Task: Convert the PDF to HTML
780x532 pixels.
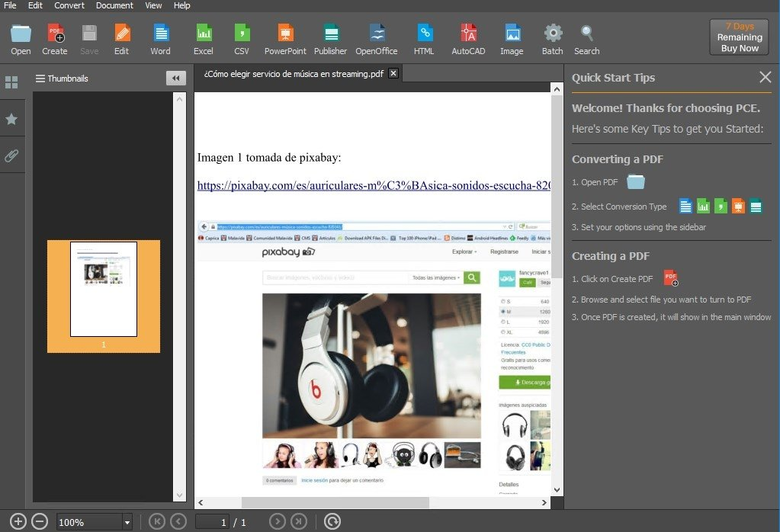Action: point(425,40)
